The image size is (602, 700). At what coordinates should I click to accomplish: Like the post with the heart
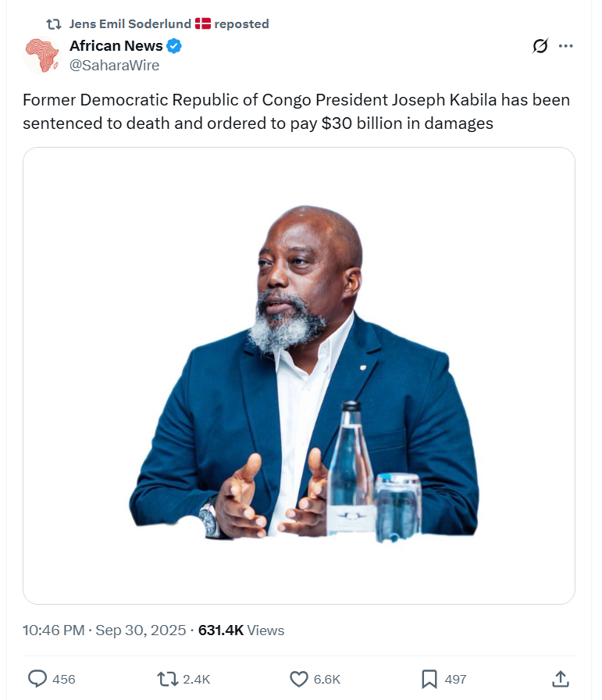(299, 678)
